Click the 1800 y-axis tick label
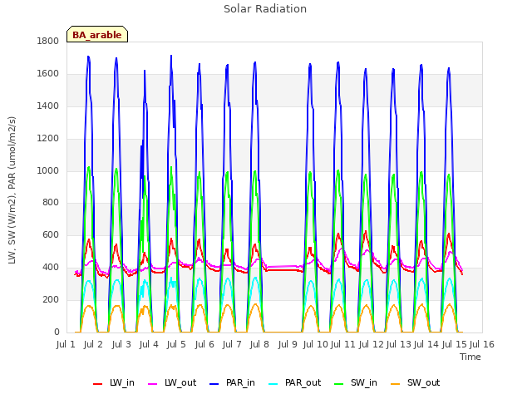Screen dimensions: 532x399 pyautogui.click(x=48, y=41)
